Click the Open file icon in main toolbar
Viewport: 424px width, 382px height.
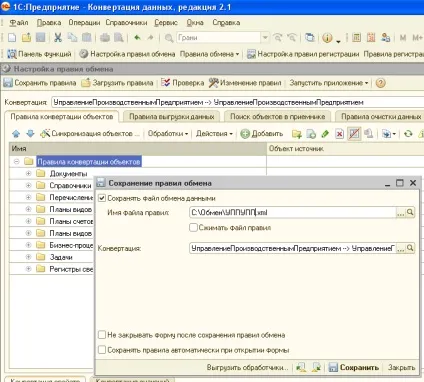[26, 38]
